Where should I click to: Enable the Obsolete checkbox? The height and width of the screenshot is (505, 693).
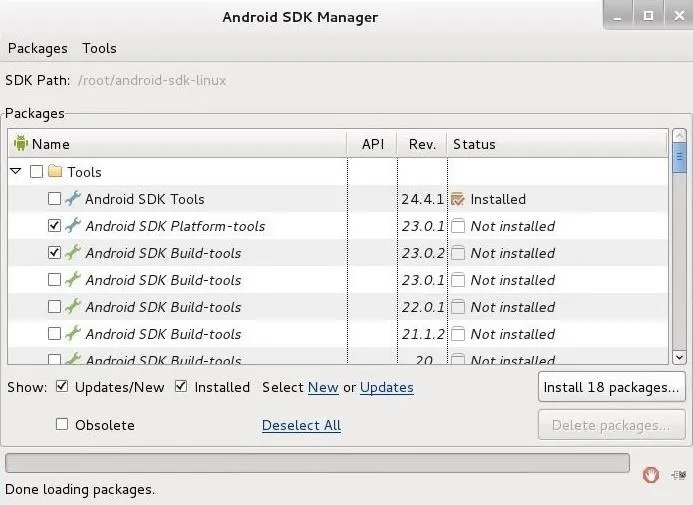(62, 424)
